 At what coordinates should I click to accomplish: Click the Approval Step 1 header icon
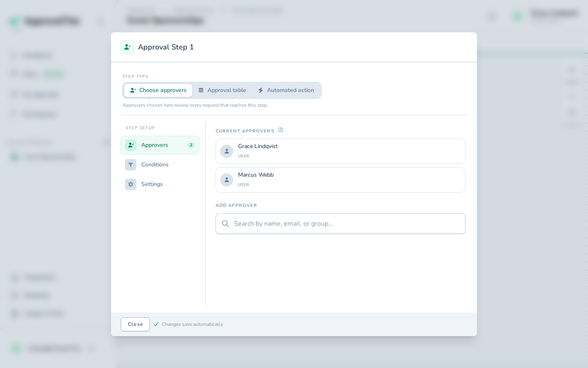127,47
